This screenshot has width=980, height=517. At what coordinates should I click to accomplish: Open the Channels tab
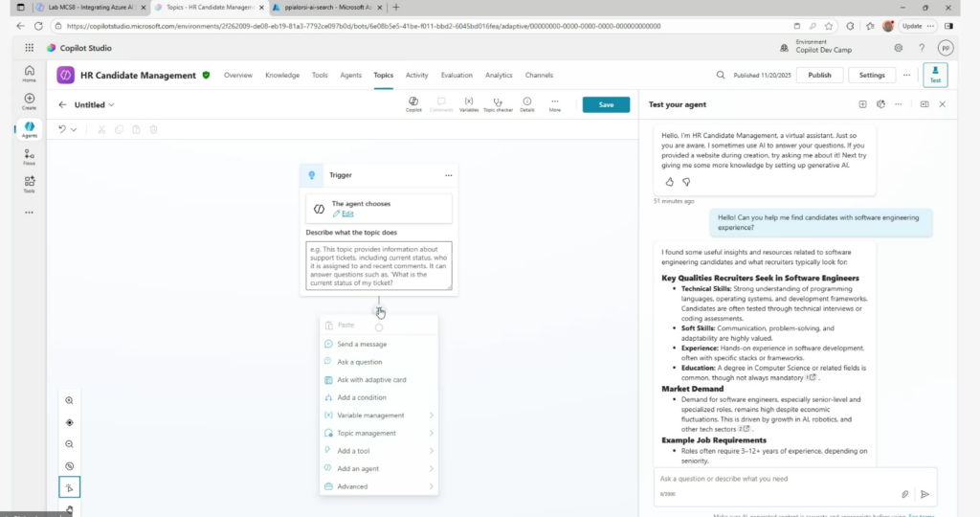539,75
